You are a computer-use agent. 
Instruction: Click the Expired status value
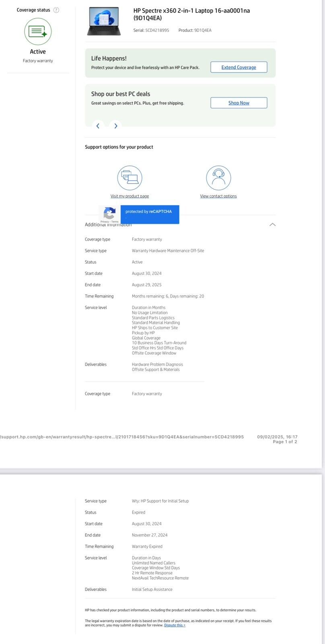[x=138, y=512]
